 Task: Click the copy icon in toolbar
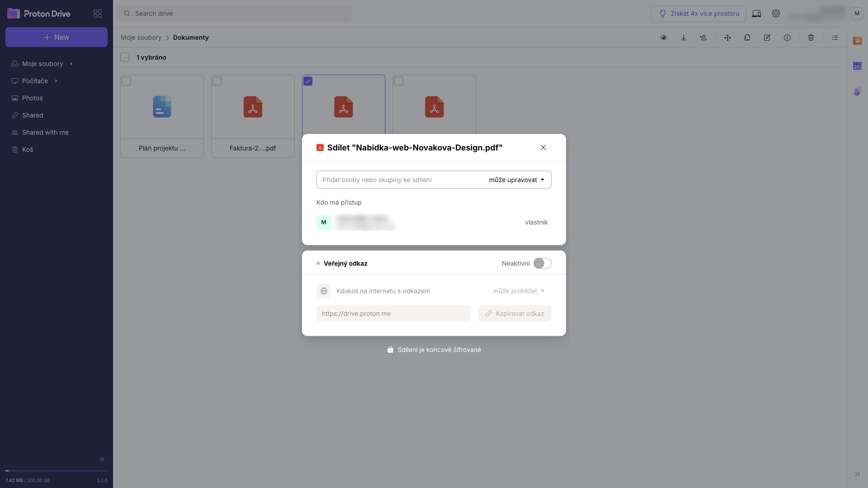click(x=747, y=38)
